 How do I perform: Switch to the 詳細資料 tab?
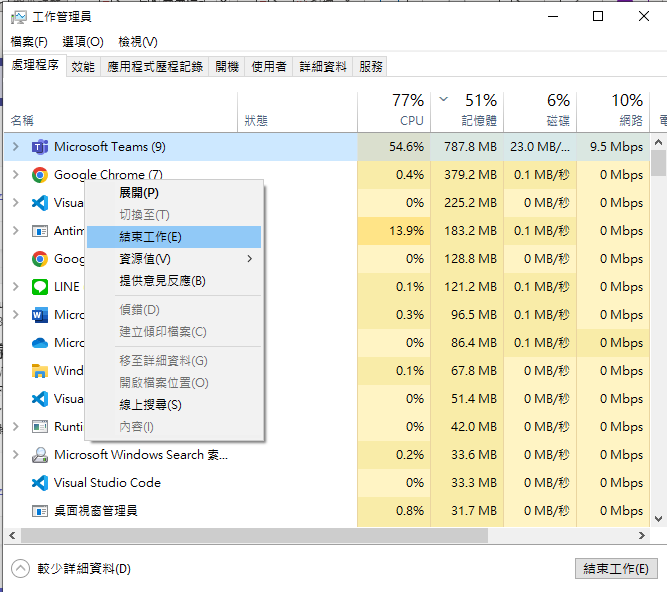pos(323,67)
